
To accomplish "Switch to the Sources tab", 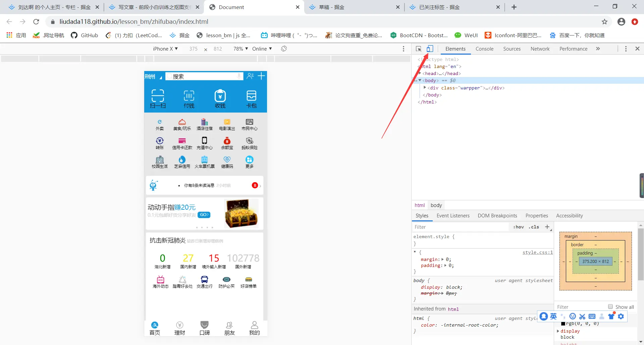I will (512, 49).
